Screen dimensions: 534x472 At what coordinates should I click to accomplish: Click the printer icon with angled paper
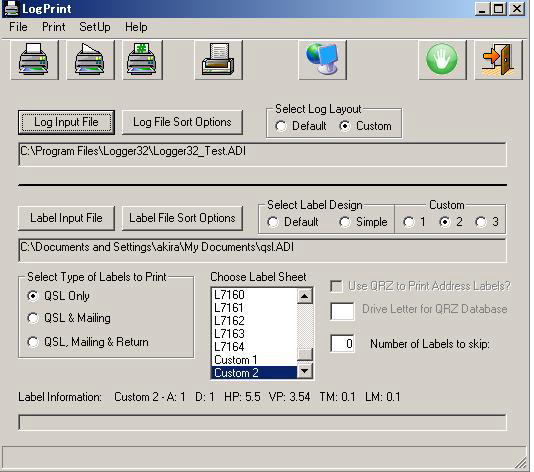[x=90, y=60]
